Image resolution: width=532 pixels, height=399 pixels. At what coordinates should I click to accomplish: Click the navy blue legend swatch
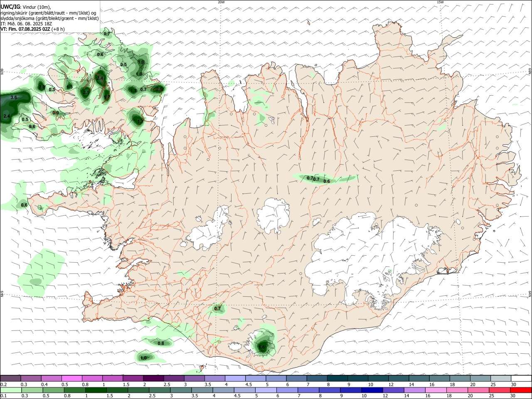pyautogui.click(x=371, y=390)
